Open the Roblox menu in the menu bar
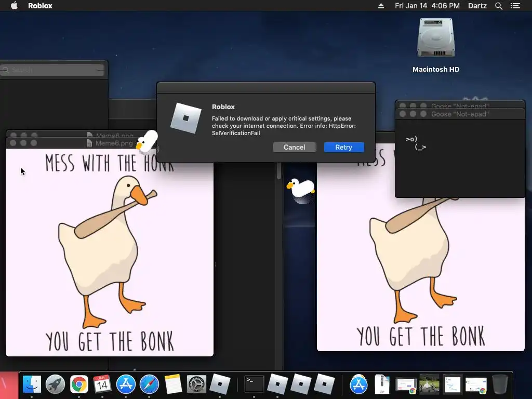Screen dimensions: 532x399 click(x=40, y=6)
